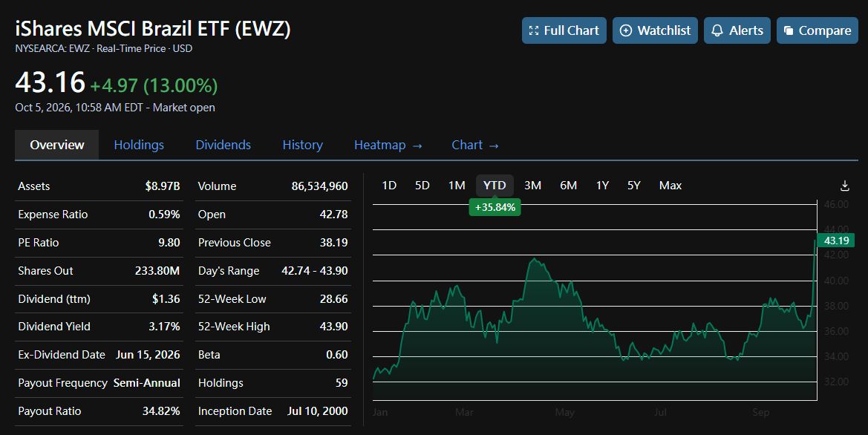
Task: Select the 1Y chart range
Action: (x=602, y=186)
